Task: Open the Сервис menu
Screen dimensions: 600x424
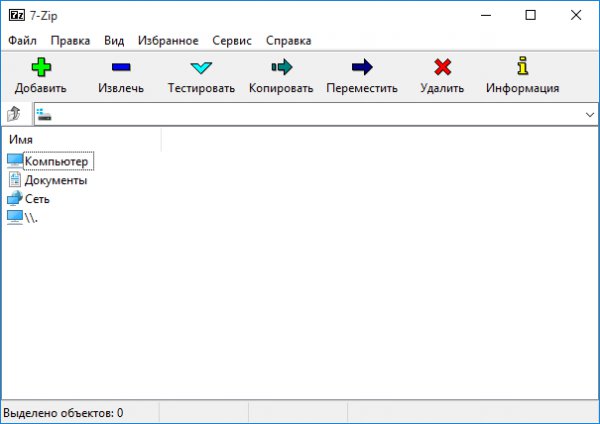Action: [232, 41]
